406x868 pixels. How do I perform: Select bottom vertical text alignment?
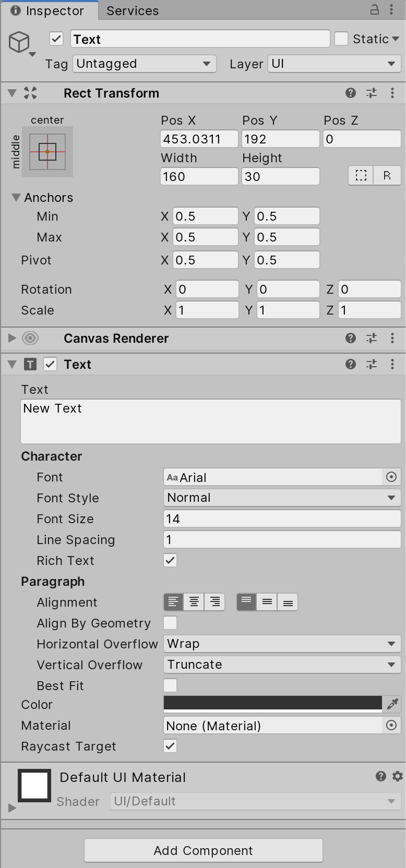tap(288, 602)
